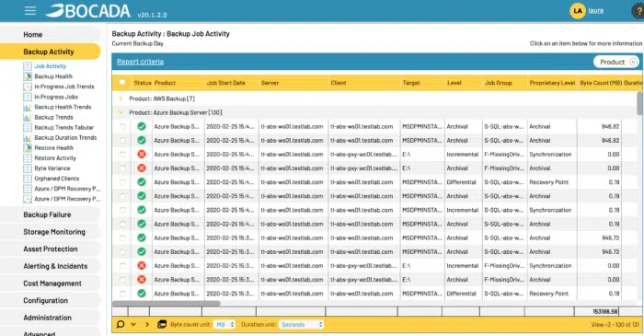The width and height of the screenshot is (644, 336).
Task: Open the Administration menu section
Action: 51,318
